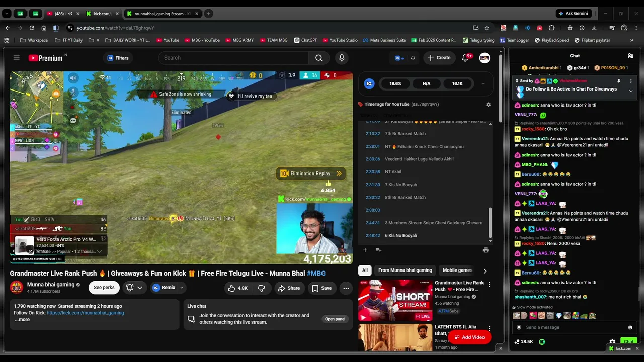Expand the vidIQ stats panel chevron
The width and height of the screenshot is (644, 362).
coord(483,84)
